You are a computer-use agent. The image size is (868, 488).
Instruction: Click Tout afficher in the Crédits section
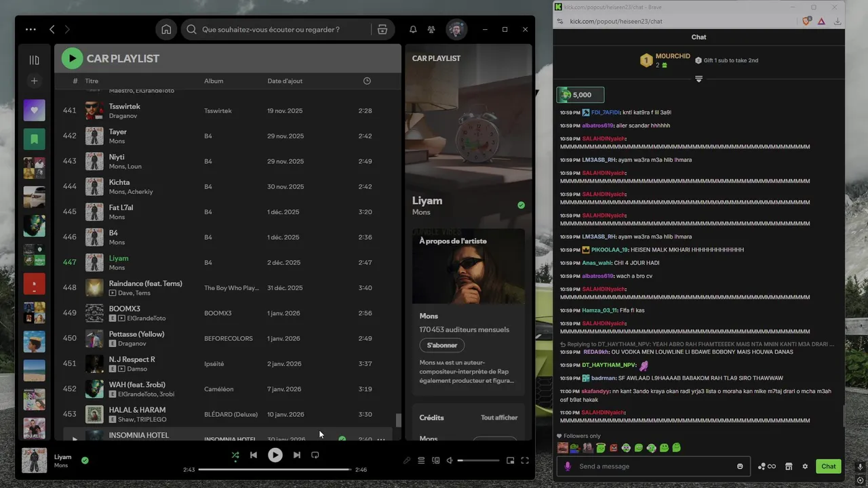(499, 418)
